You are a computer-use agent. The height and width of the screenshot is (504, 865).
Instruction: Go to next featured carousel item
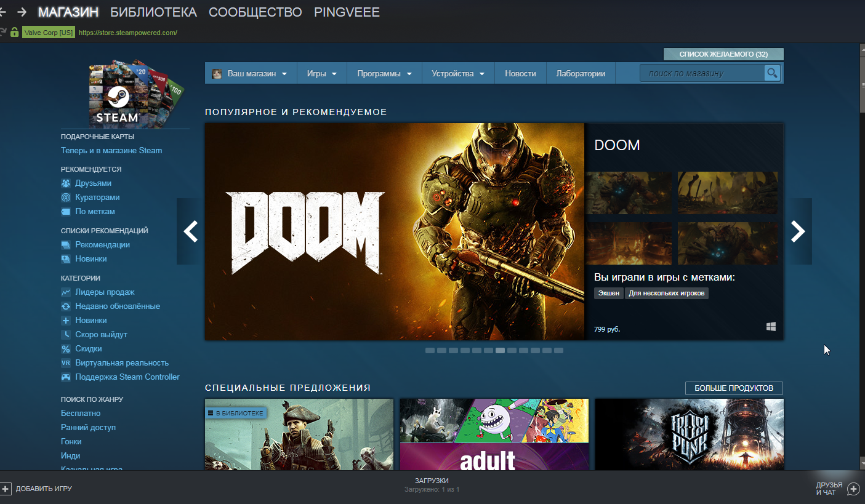coord(798,231)
